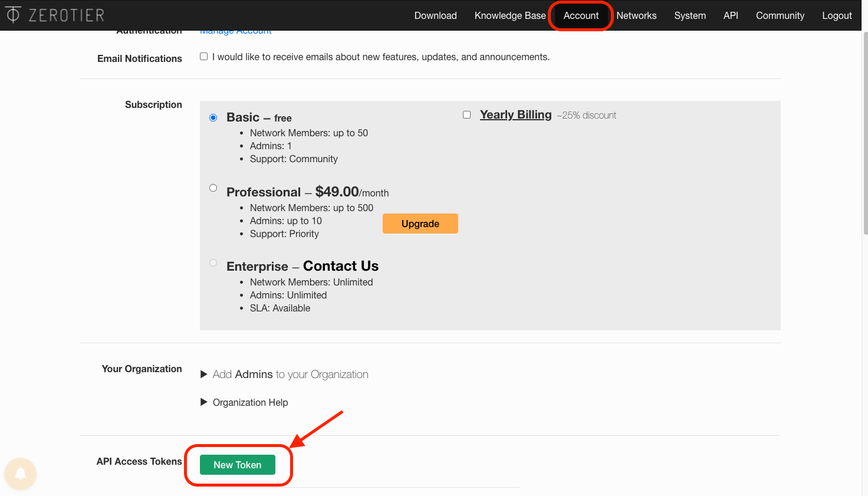The height and width of the screenshot is (496, 868).
Task: Click the Your Organization label
Action: (142, 369)
